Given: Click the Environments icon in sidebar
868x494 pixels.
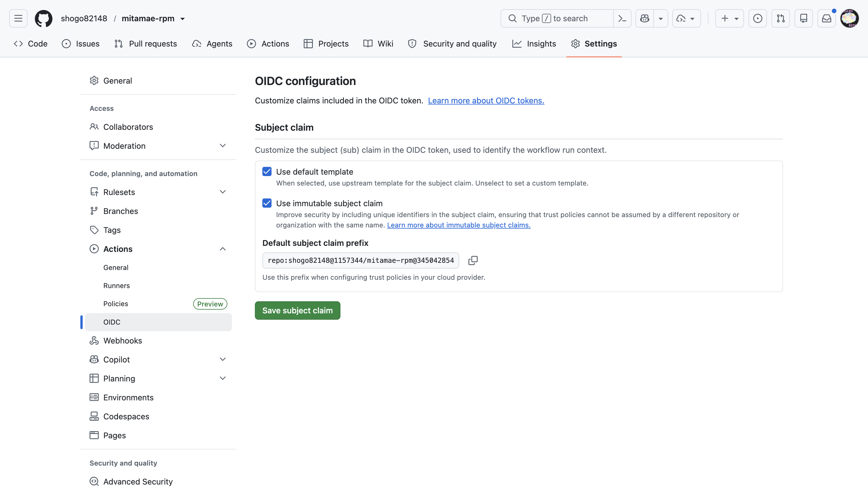Looking at the screenshot, I should point(94,397).
